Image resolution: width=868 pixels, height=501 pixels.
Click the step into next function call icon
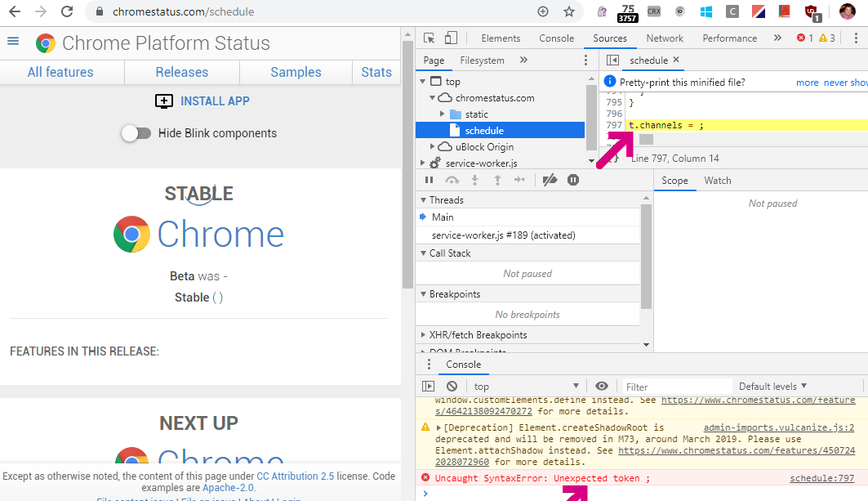point(475,180)
